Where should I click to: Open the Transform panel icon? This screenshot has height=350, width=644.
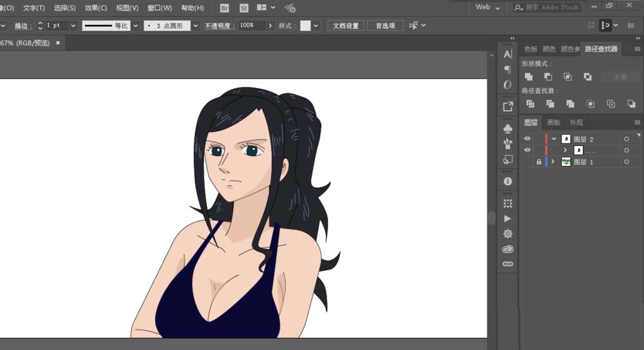[507, 203]
